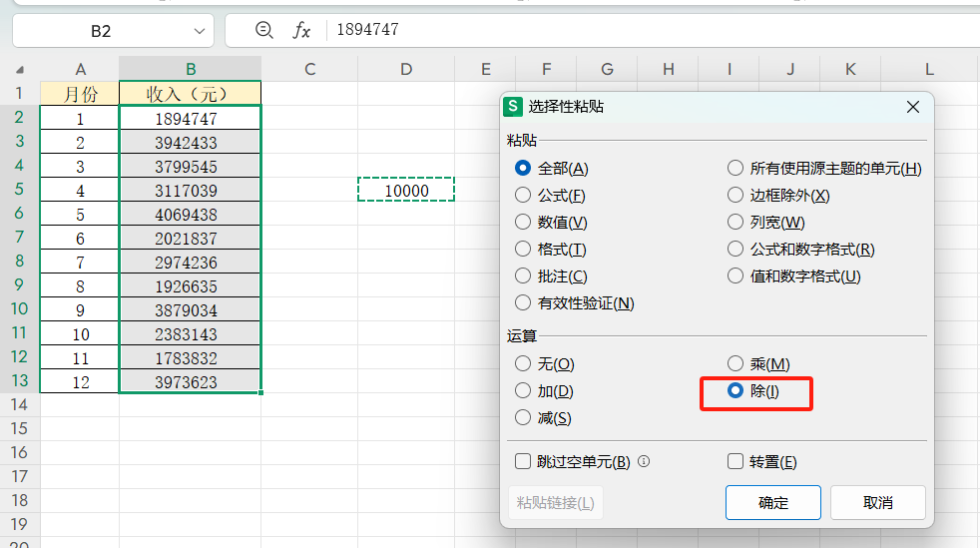Screen dimensions: 980x548
Task: Click cell D5 containing 10000
Action: click(x=405, y=190)
